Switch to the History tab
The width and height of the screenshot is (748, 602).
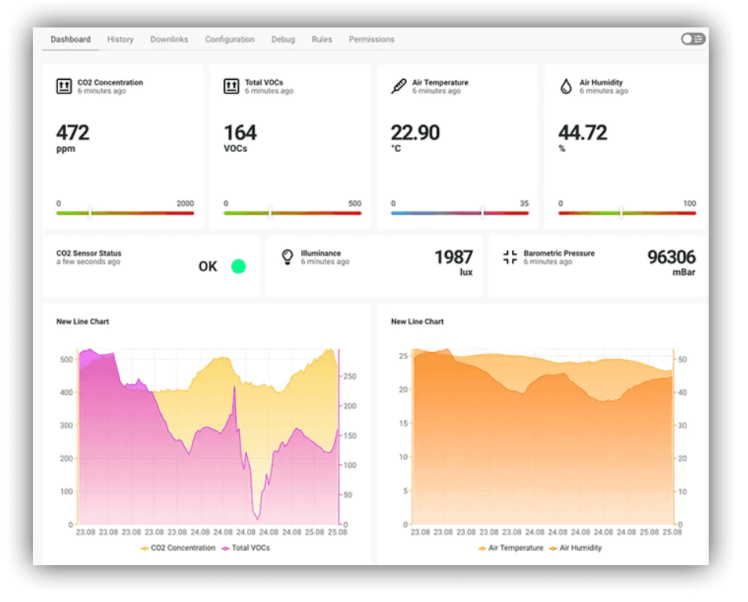point(120,39)
